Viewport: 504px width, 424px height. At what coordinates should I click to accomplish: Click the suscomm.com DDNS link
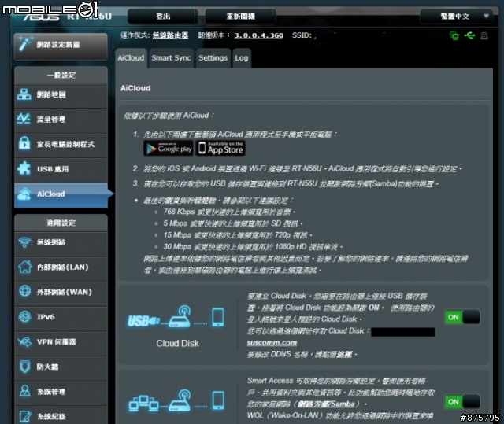pyautogui.click(x=272, y=342)
